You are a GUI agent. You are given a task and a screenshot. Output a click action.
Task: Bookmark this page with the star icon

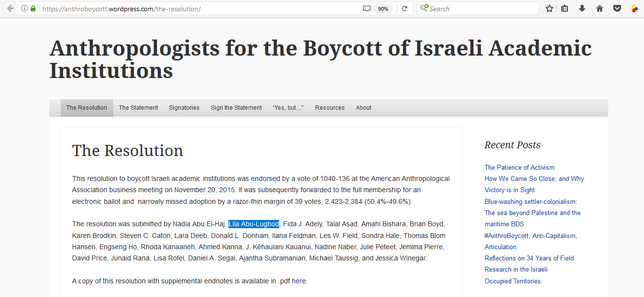[x=549, y=8]
